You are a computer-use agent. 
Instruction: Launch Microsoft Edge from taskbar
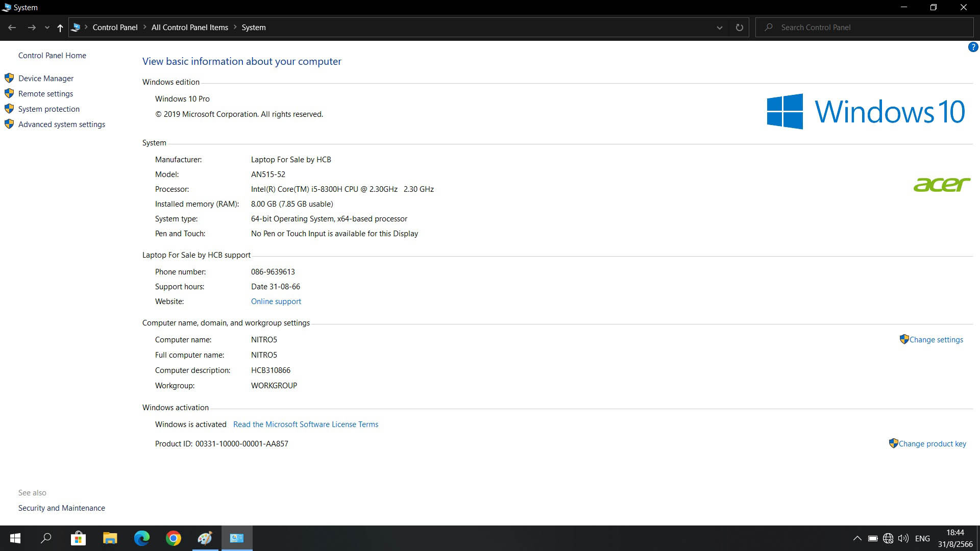[141, 538]
